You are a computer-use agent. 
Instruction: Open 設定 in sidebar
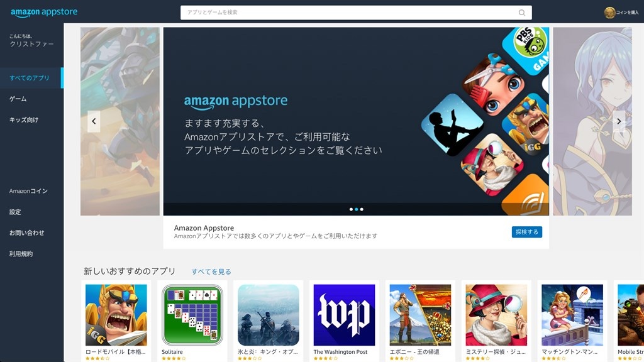click(x=15, y=212)
